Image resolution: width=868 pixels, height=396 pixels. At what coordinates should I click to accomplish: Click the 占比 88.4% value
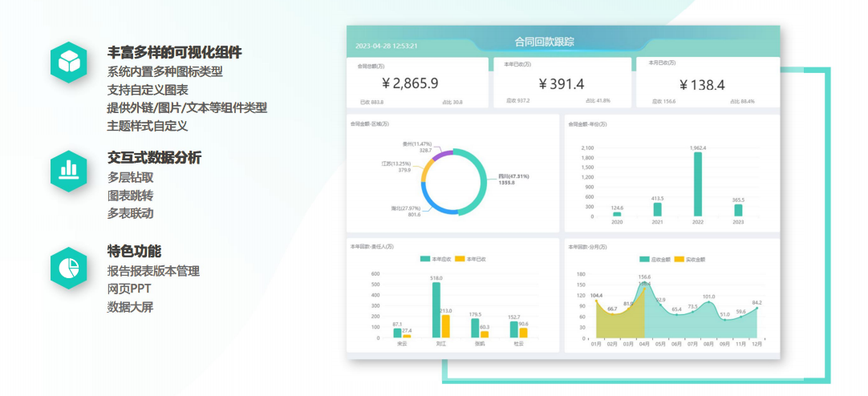pyautogui.click(x=742, y=101)
